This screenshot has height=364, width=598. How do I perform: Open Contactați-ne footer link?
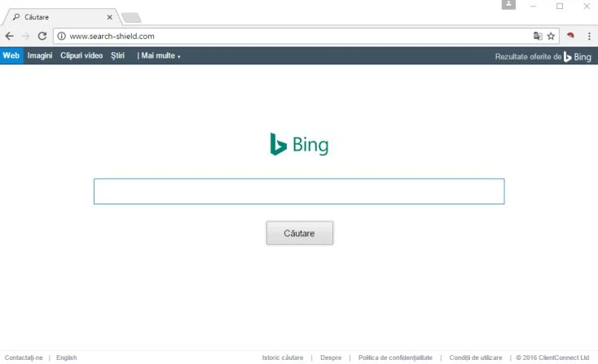tap(24, 357)
